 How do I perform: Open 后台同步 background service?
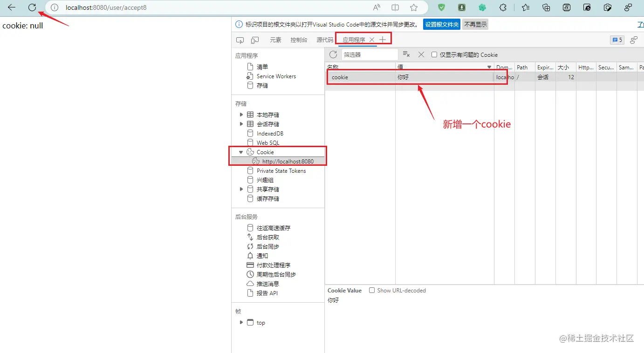pyautogui.click(x=268, y=246)
